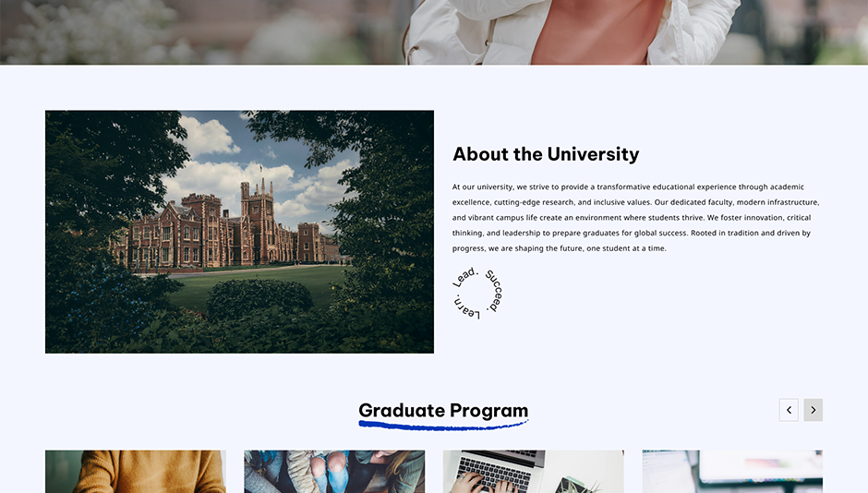Screen dimensions: 868x493
Task: Click the word Lead in circular badge
Action: tap(465, 277)
